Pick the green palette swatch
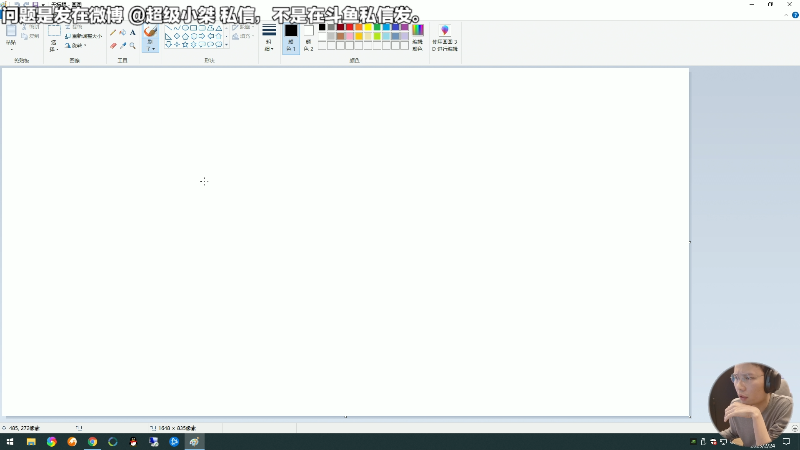The width and height of the screenshot is (800, 450). pos(377,27)
